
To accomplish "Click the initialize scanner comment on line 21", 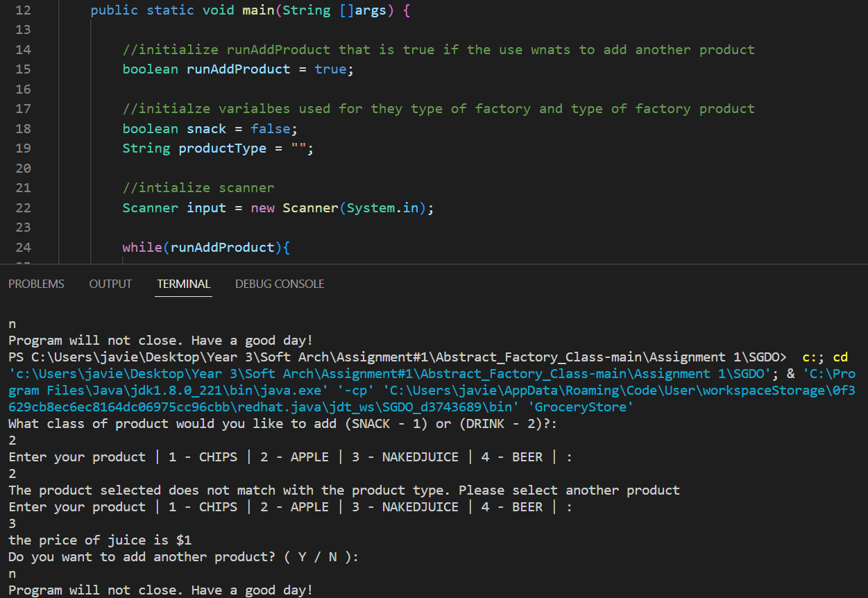I will (199, 187).
